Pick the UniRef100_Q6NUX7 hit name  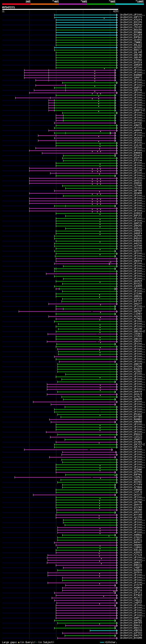[x=131, y=562]
